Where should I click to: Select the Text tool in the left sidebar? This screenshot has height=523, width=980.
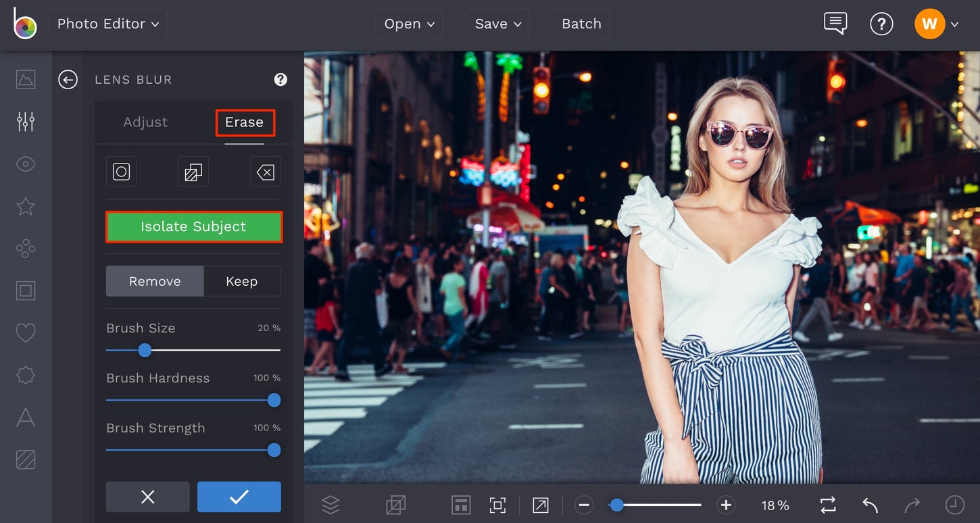(25, 418)
